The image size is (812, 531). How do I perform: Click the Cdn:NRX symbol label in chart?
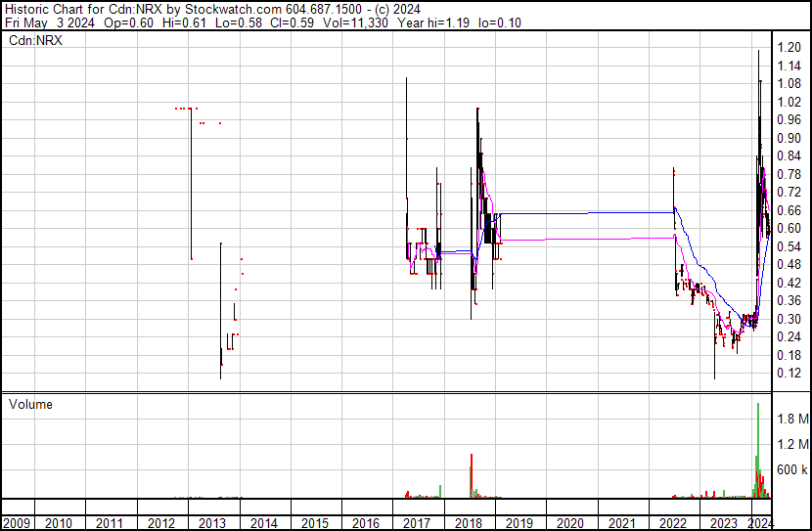click(35, 40)
